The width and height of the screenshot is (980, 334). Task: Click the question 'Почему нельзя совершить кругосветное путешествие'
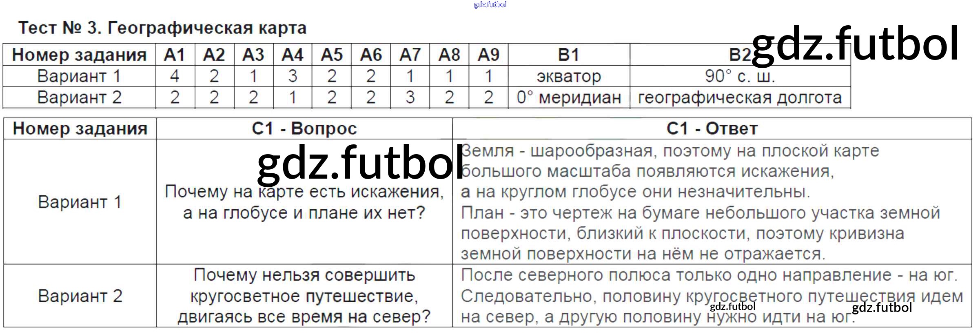(304, 296)
